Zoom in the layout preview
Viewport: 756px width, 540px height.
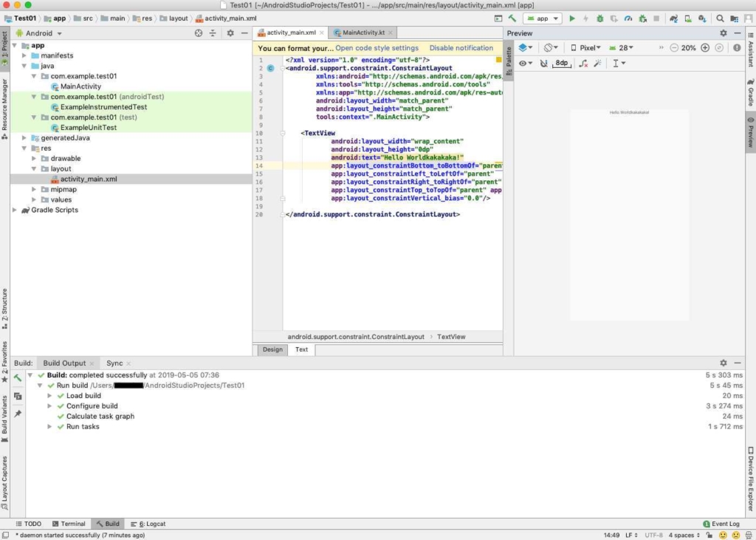705,48
